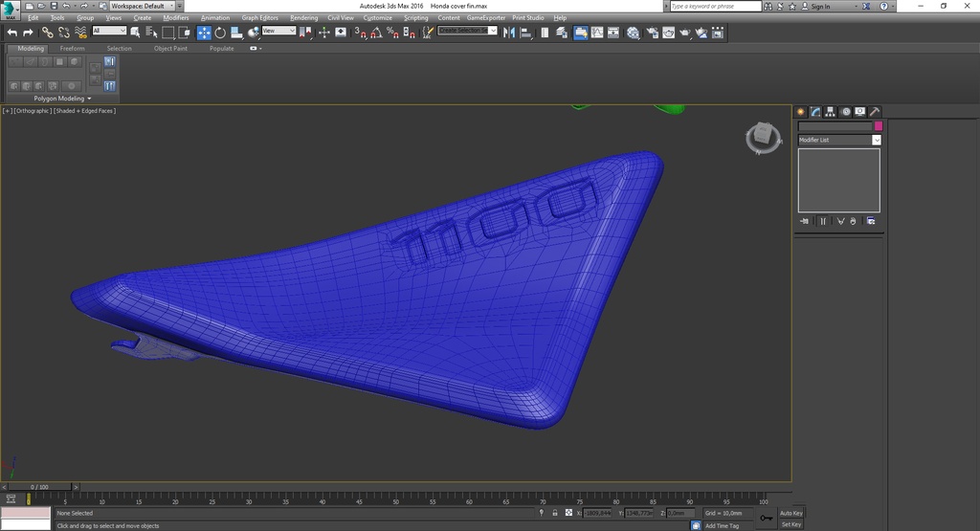Open the reference coordinate View dropdown
980x531 pixels.
278,31
